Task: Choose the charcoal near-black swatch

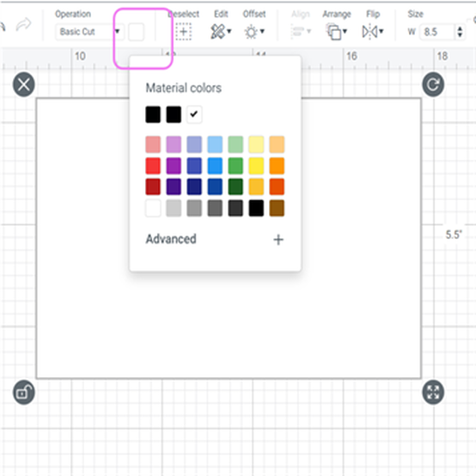Action: click(x=235, y=208)
